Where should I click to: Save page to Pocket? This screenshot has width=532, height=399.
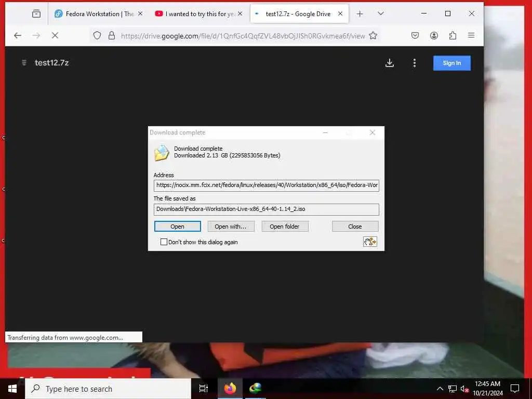(415, 35)
